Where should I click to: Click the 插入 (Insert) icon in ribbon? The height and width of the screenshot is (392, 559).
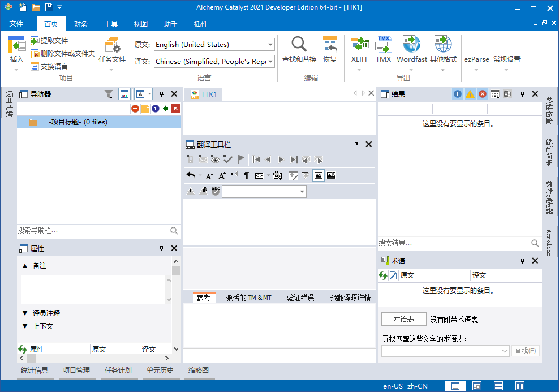point(17,45)
